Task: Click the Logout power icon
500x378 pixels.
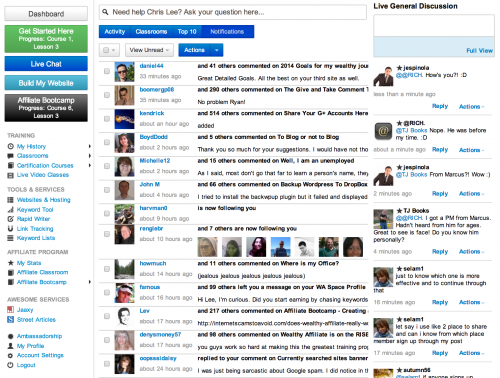Action: 10,365
